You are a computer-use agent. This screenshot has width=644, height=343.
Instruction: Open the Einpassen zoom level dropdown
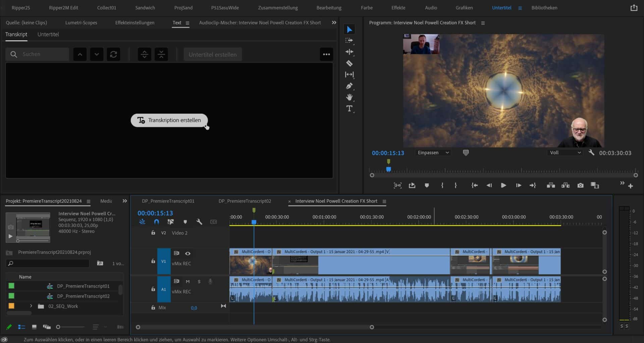click(433, 153)
